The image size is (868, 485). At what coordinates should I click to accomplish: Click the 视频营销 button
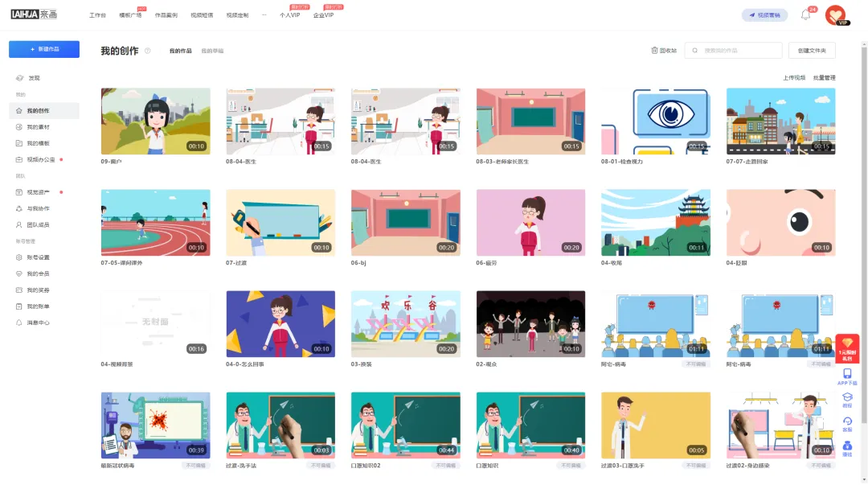[x=764, y=15]
